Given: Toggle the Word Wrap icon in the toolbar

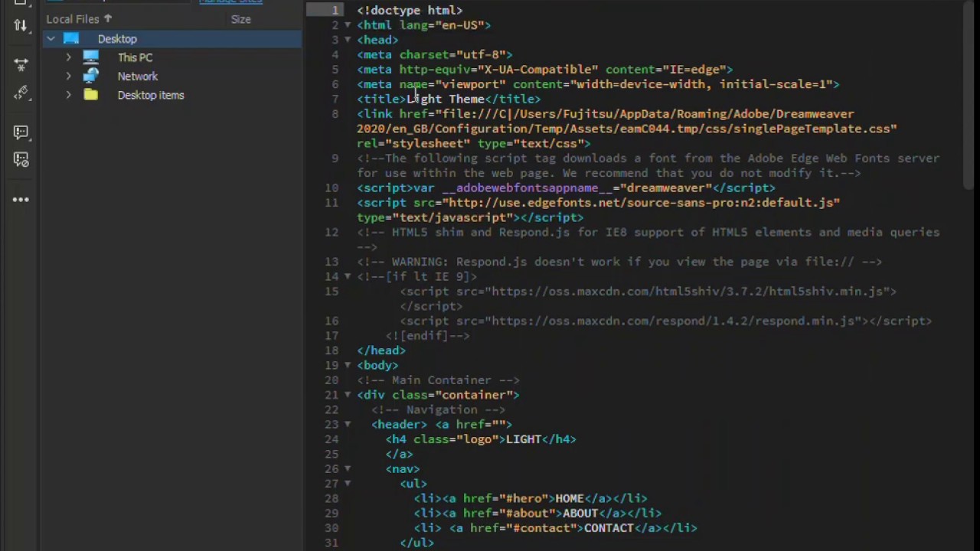Looking at the screenshot, I should pos(21,64).
